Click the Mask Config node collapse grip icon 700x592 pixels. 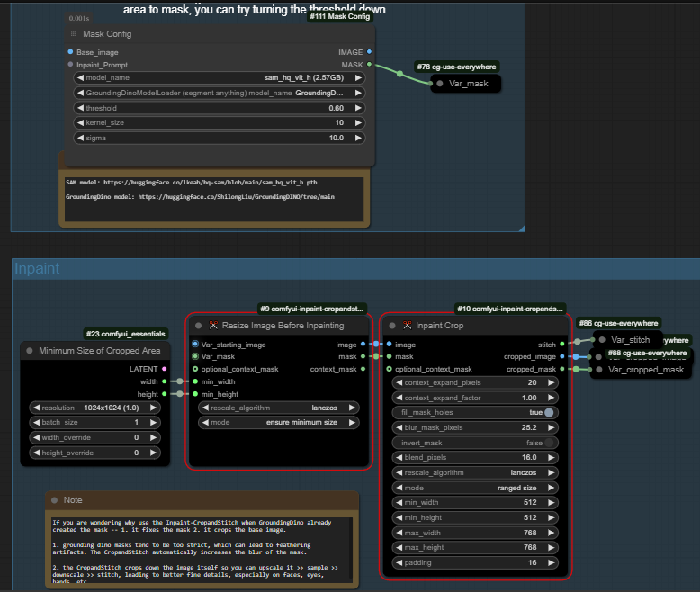click(x=74, y=33)
